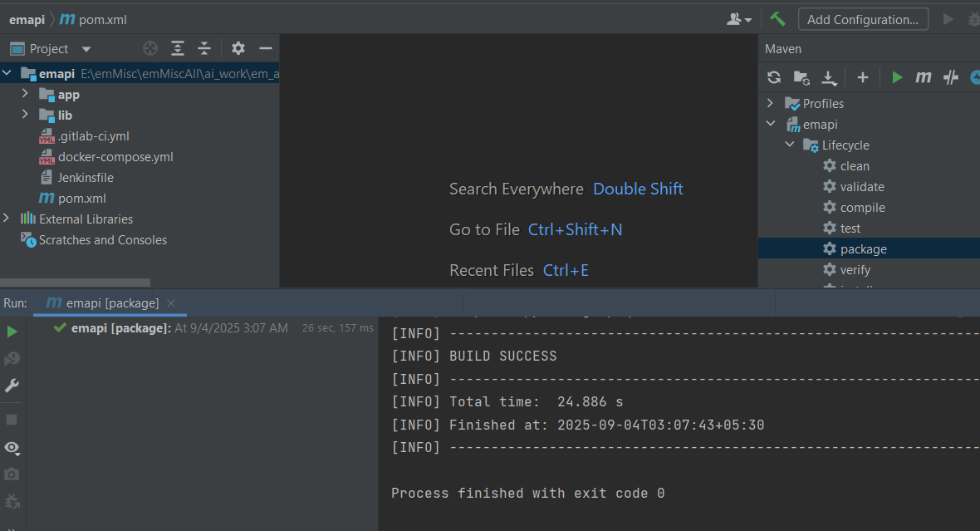
Task: Select the test lifecycle goal
Action: click(x=842, y=228)
